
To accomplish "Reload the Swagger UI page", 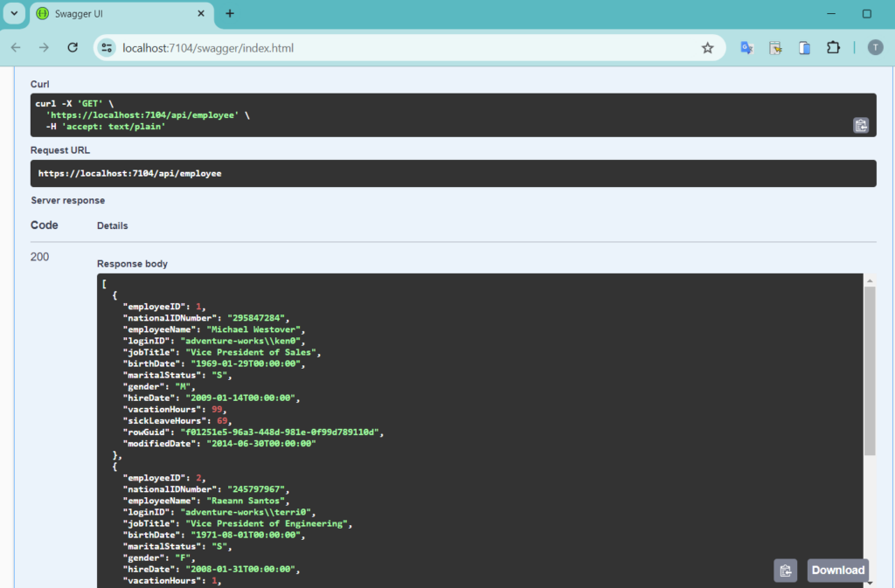I will (73, 48).
